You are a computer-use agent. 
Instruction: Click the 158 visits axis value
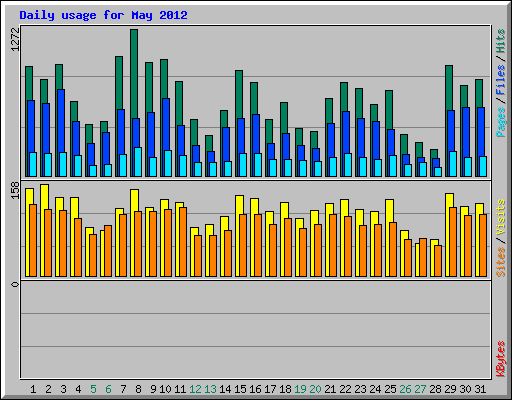pos(15,190)
